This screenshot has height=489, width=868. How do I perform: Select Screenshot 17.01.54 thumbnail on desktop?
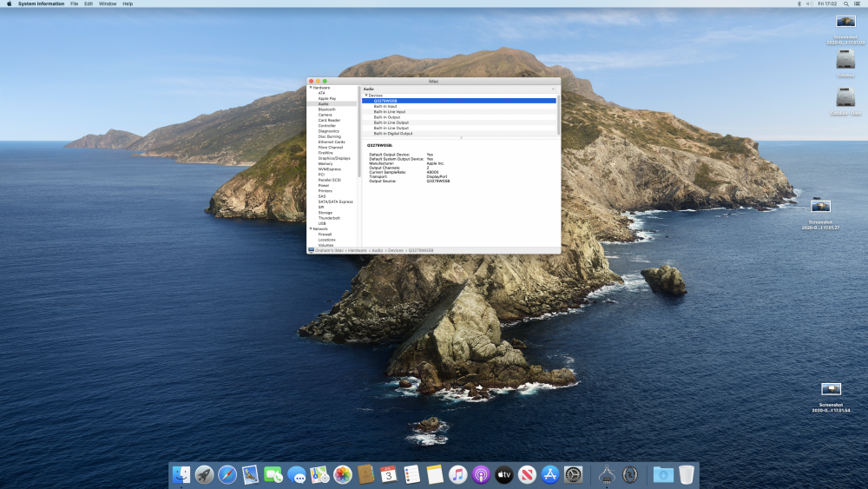pyautogui.click(x=831, y=389)
